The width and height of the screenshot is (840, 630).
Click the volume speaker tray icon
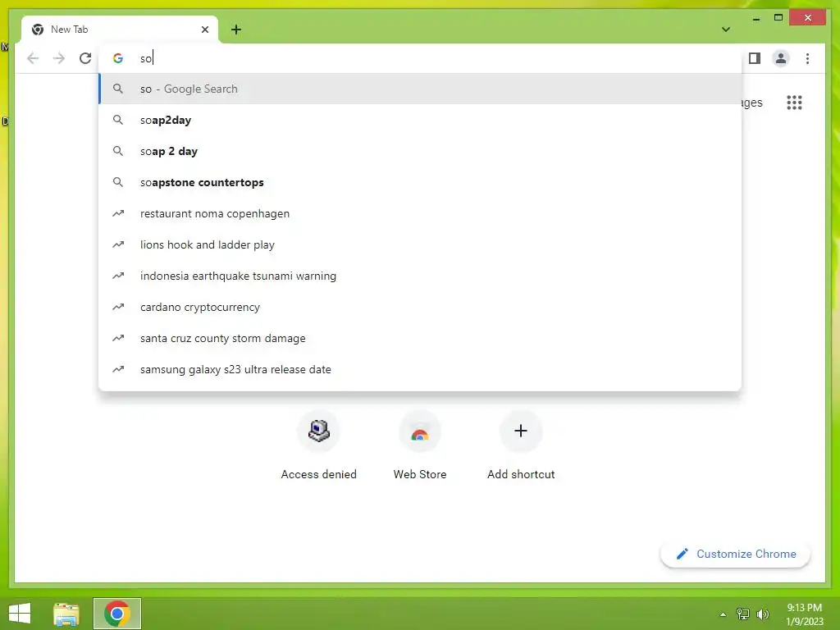coord(762,614)
